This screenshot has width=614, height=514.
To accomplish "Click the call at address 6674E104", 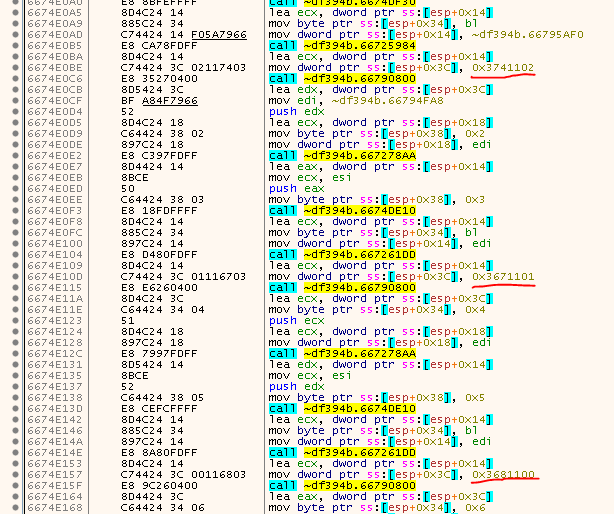I will pyautogui.click(x=340, y=254).
